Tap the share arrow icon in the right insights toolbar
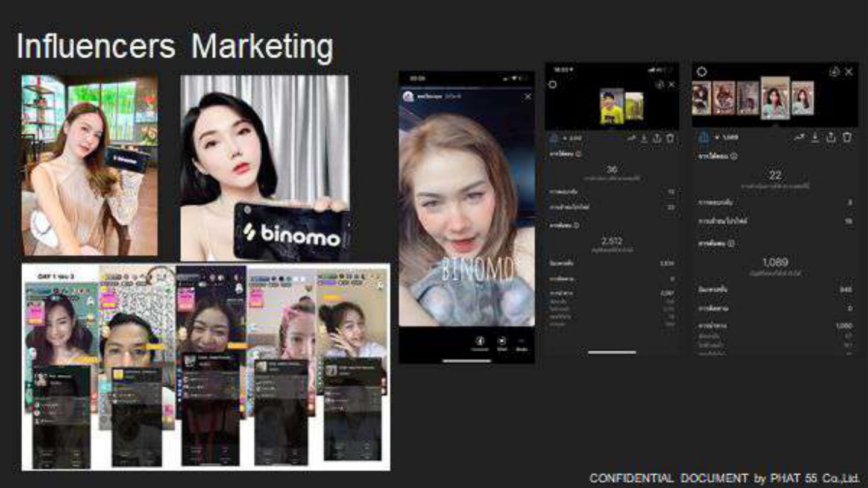868x488 pixels. 831,137
